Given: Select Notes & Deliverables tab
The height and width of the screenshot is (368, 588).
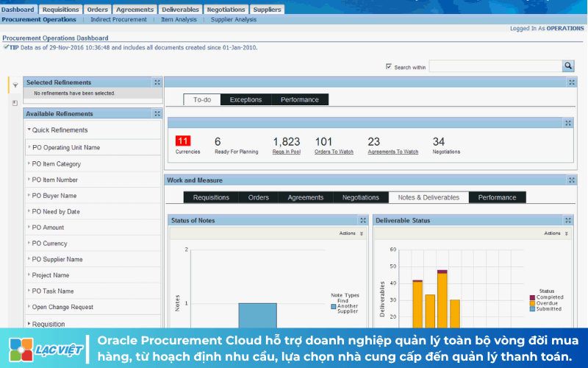Looking at the screenshot, I should [x=429, y=197].
